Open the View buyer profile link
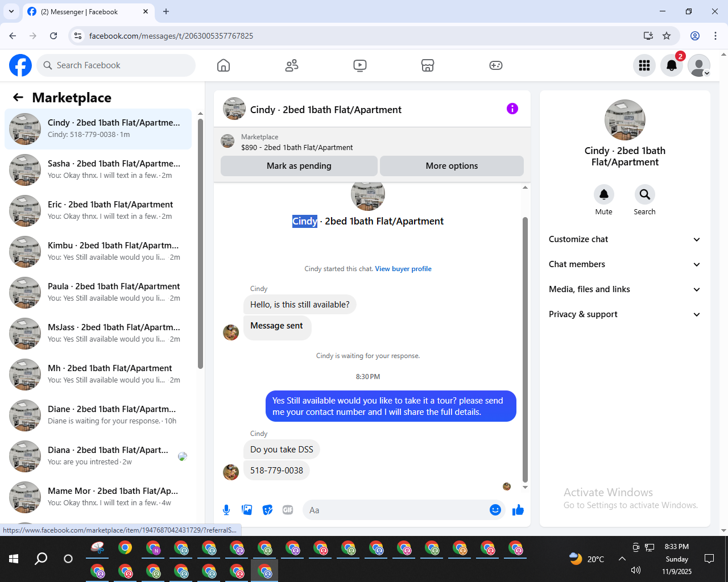Viewport: 728px width, 582px height. point(403,269)
